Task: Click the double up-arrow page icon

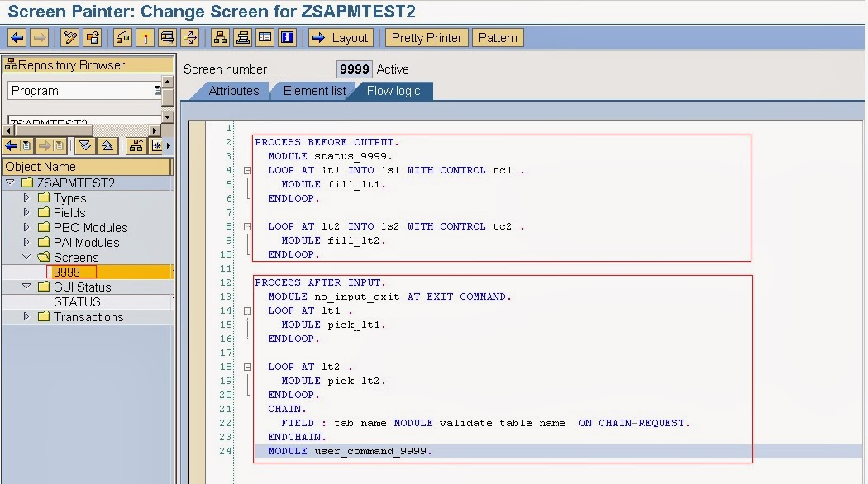Action: point(106,145)
